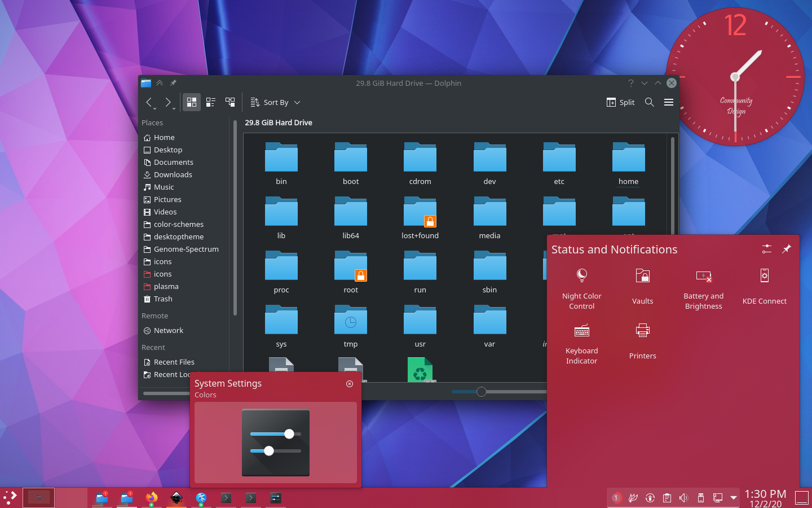Click the System Settings Colors thumbnail
The height and width of the screenshot is (508, 812).
coord(276,443)
